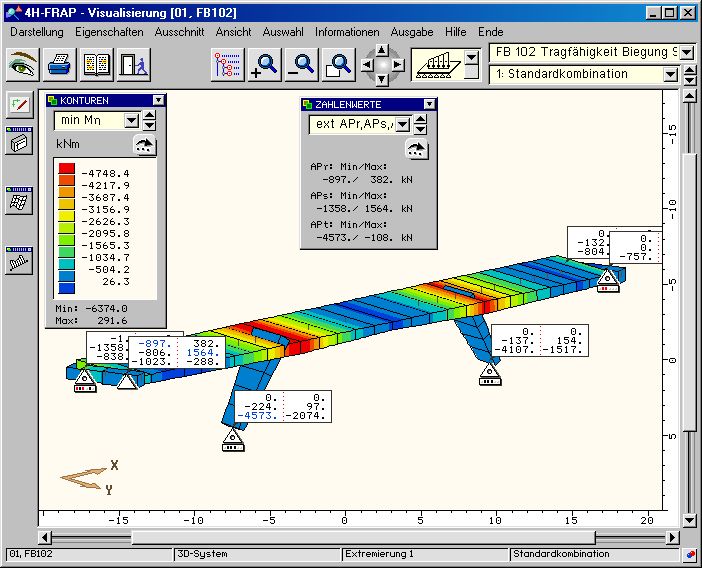Click the red color swatch for -4748.4
The image size is (702, 568).
pyautogui.click(x=67, y=171)
